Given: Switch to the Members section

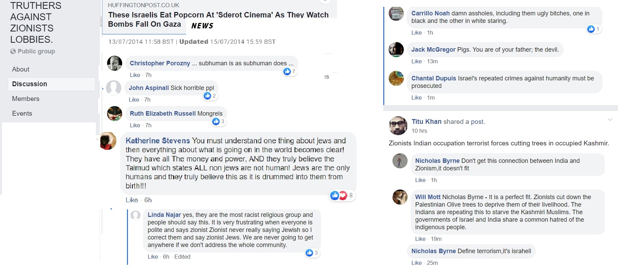Looking at the screenshot, I should point(26,99).
